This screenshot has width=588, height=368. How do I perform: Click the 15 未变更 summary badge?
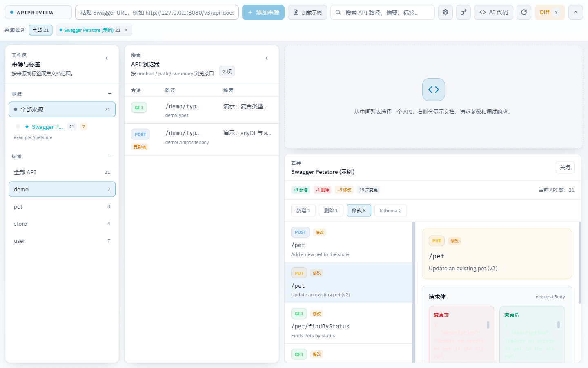(x=368, y=190)
